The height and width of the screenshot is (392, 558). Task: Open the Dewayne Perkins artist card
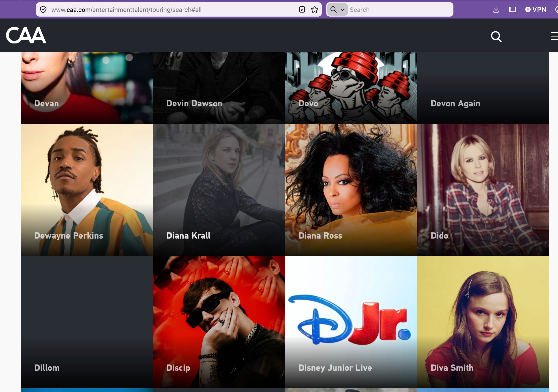[x=87, y=190]
